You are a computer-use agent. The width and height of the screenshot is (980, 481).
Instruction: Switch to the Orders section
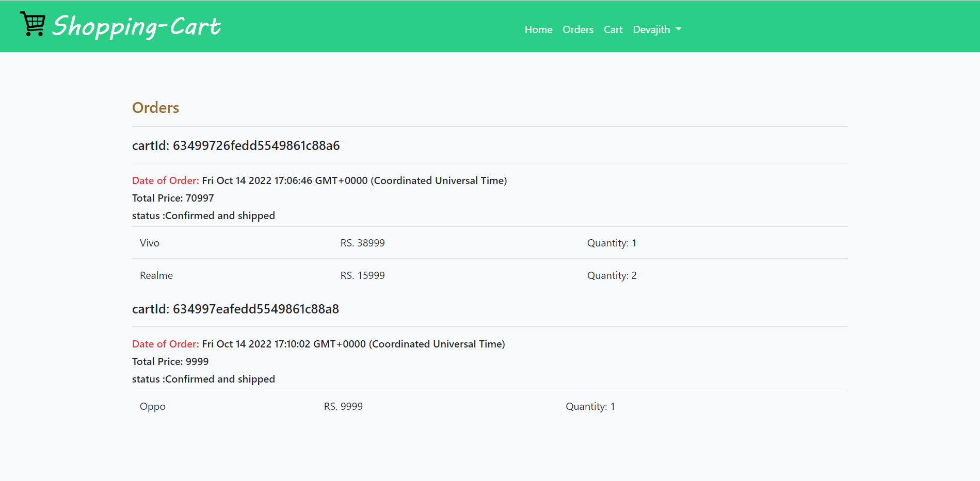(x=577, y=29)
